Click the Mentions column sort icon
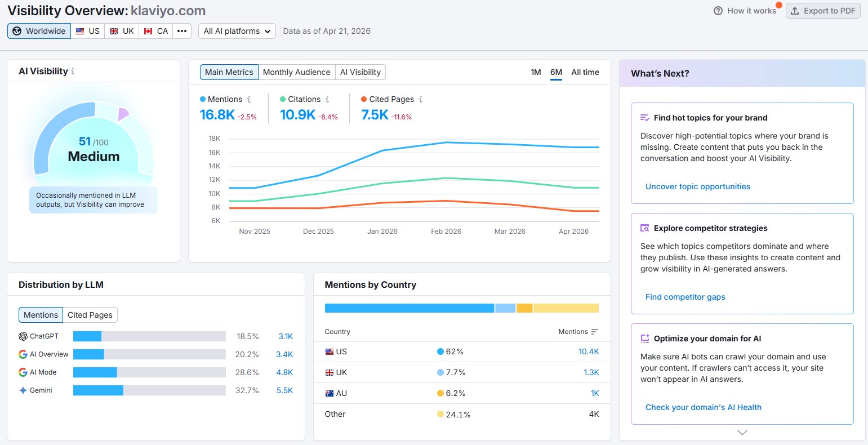The height and width of the screenshot is (445, 868). [595, 332]
